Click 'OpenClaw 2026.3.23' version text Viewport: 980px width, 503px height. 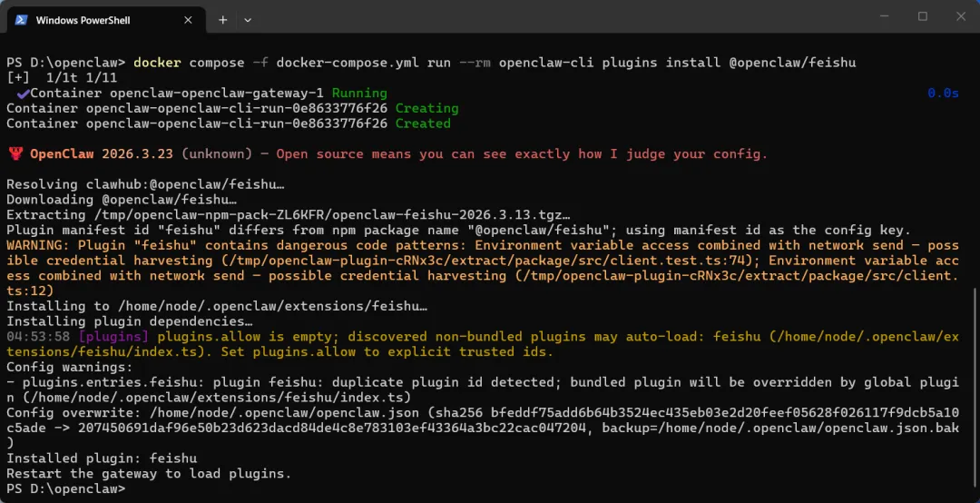tap(102, 154)
